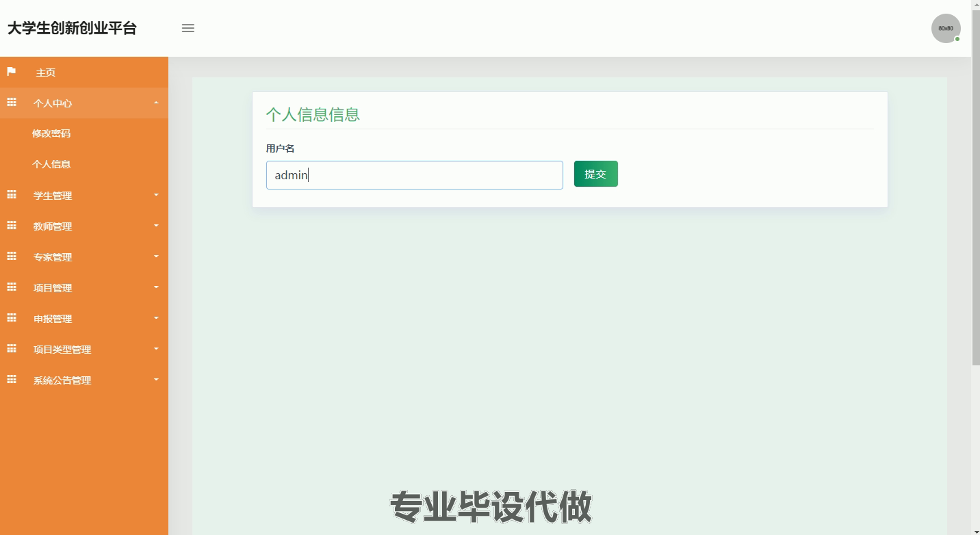Click the flag icon beside 主页
The image size is (980, 535).
click(x=12, y=71)
